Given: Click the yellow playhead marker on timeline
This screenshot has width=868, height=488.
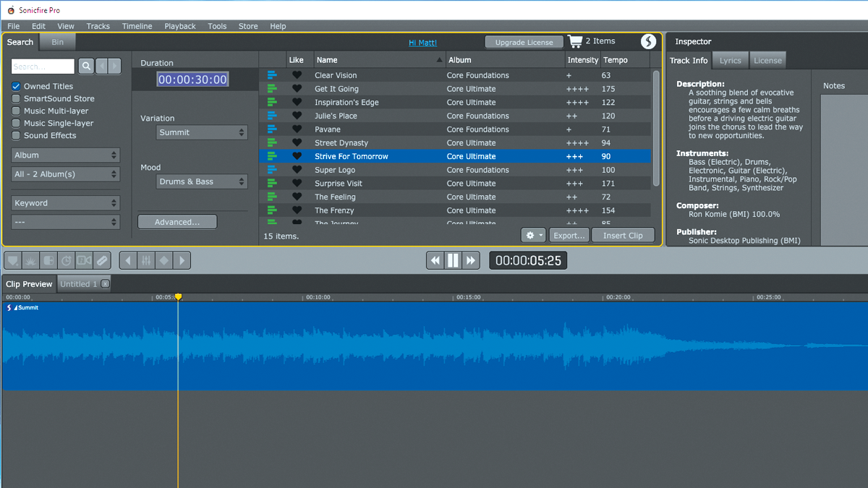Looking at the screenshot, I should [178, 297].
